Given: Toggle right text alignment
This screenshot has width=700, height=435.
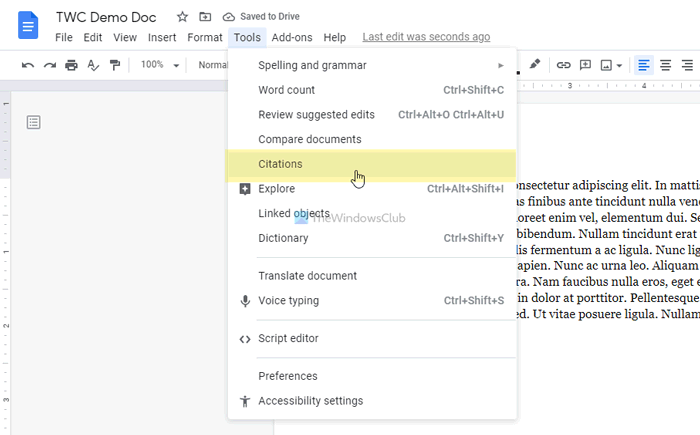Looking at the screenshot, I should pyautogui.click(x=687, y=65).
